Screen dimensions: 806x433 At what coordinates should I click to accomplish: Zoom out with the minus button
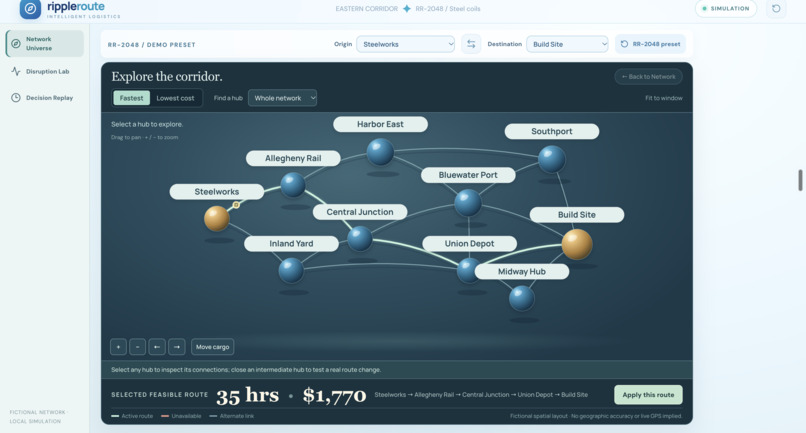click(x=137, y=347)
